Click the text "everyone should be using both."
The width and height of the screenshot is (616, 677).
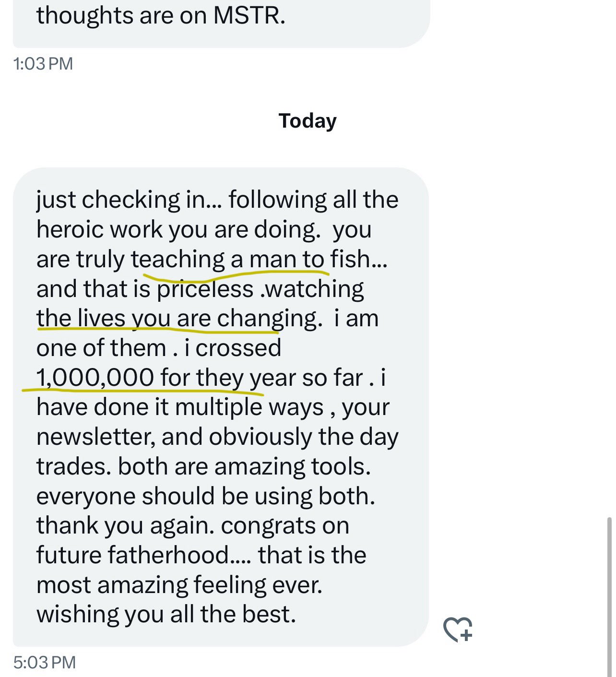click(x=205, y=496)
